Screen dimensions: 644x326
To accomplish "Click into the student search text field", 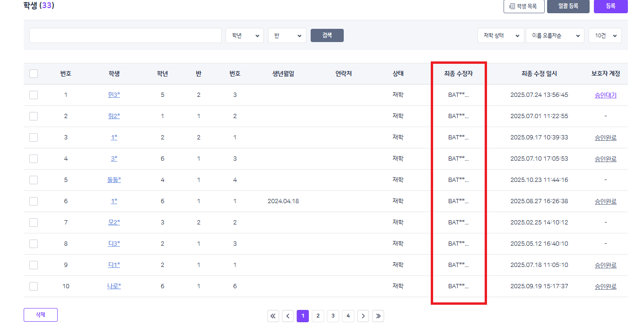I will 125,35.
